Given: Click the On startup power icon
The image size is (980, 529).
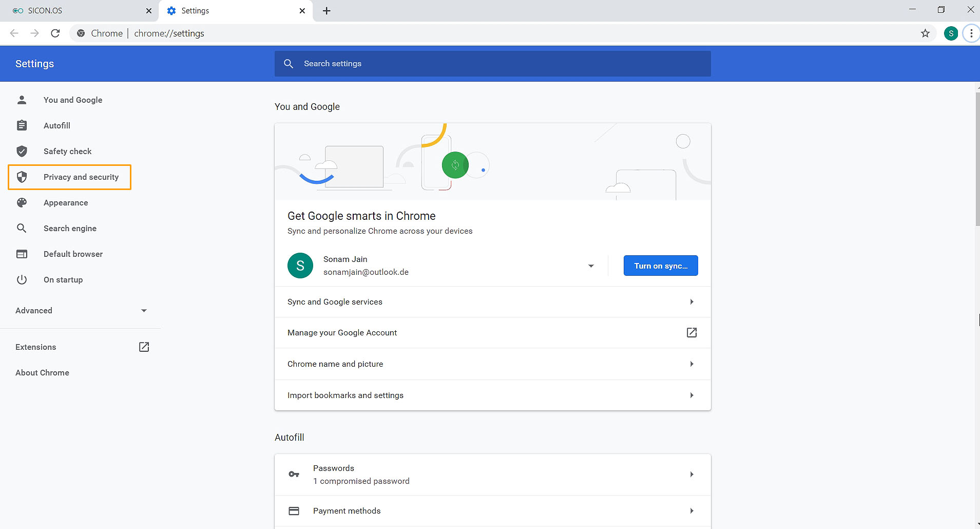Looking at the screenshot, I should click(22, 280).
